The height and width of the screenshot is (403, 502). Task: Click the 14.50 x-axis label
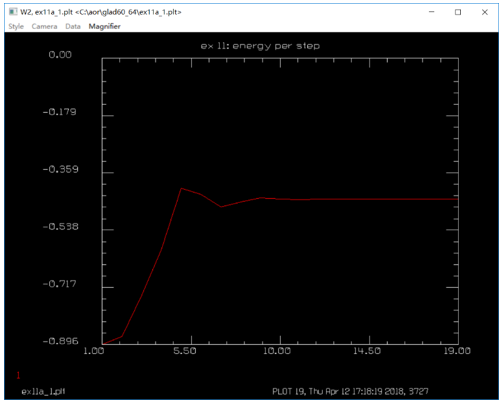click(x=367, y=351)
